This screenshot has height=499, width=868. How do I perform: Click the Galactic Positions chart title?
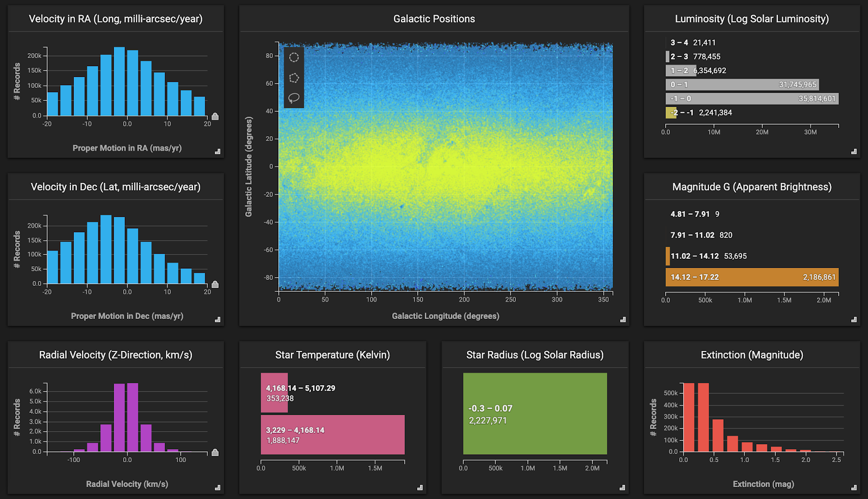[x=434, y=19]
